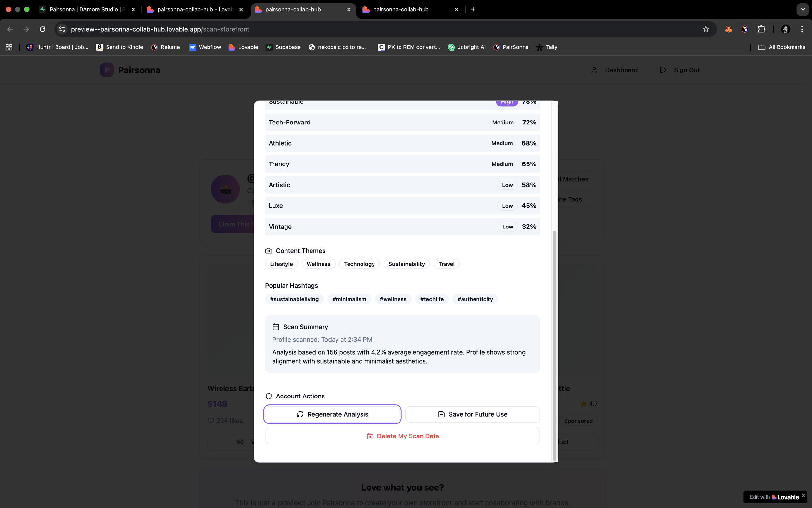The height and width of the screenshot is (508, 812).
Task: Click Delete My Scan Data button
Action: [x=402, y=436]
